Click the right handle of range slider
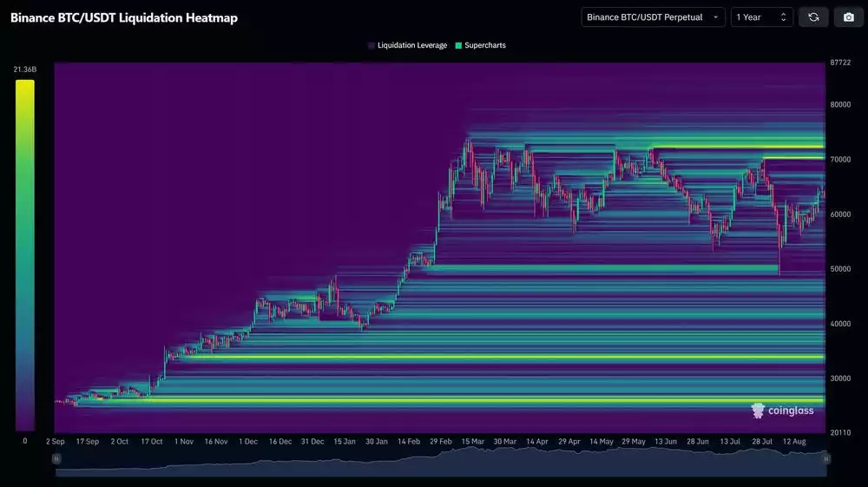 click(x=825, y=458)
